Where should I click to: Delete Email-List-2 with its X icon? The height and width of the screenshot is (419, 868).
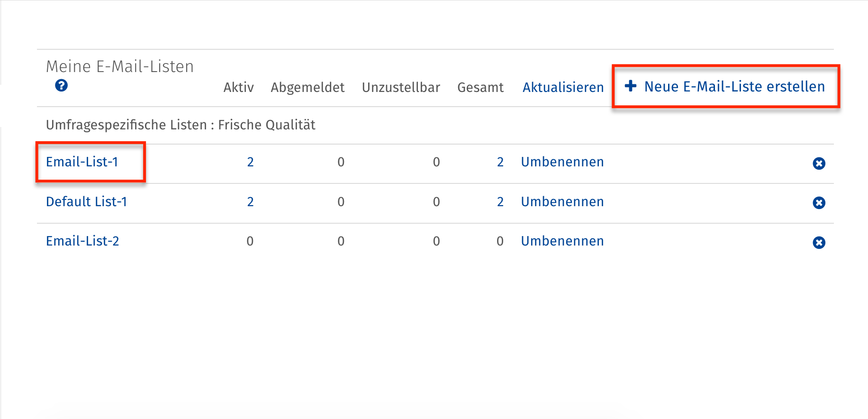tap(819, 243)
